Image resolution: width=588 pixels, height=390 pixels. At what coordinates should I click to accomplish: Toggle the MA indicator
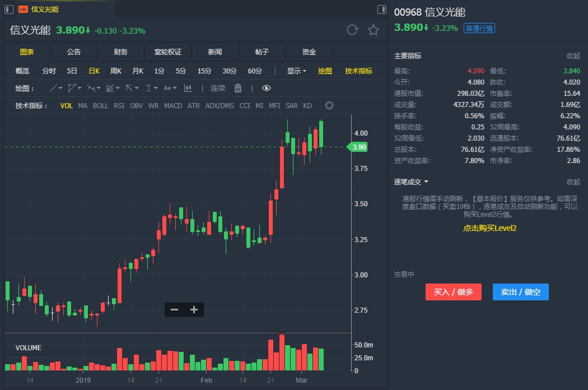[83, 106]
